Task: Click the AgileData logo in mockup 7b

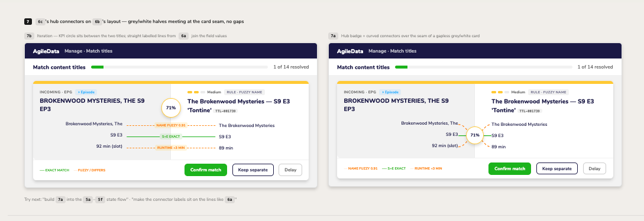Action: [x=46, y=51]
